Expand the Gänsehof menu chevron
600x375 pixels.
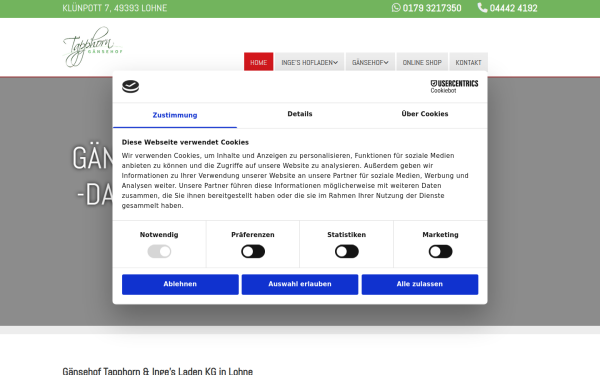pyautogui.click(x=386, y=63)
